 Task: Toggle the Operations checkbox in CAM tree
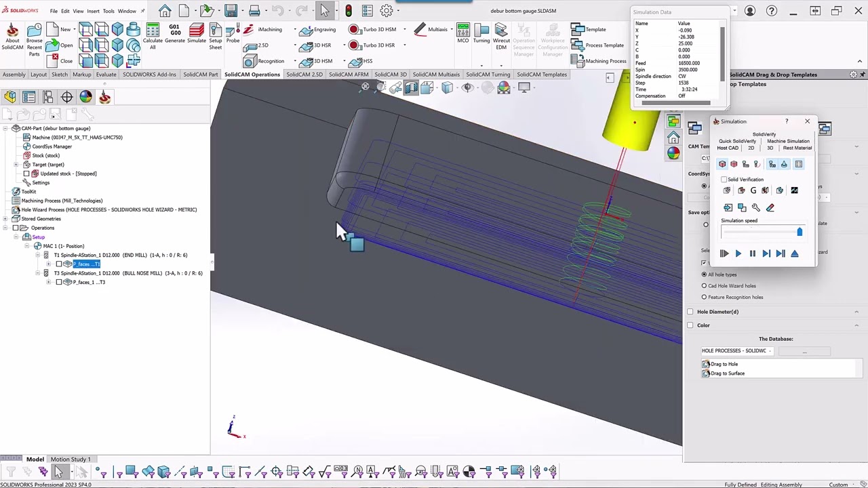(x=16, y=228)
